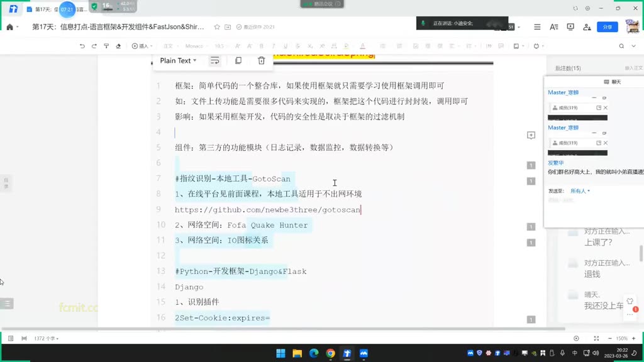The image size is (644, 362).
Task: Open the 插入 insert menu
Action: [142, 46]
